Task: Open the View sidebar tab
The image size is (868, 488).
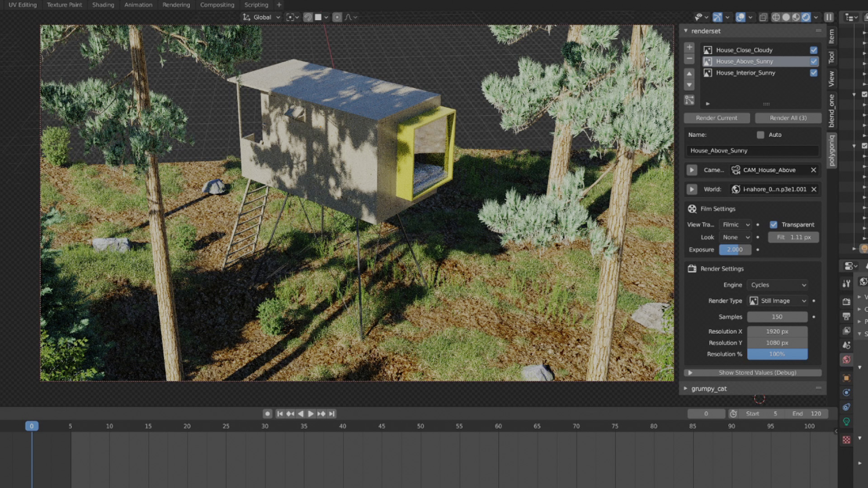Action: 832,78
